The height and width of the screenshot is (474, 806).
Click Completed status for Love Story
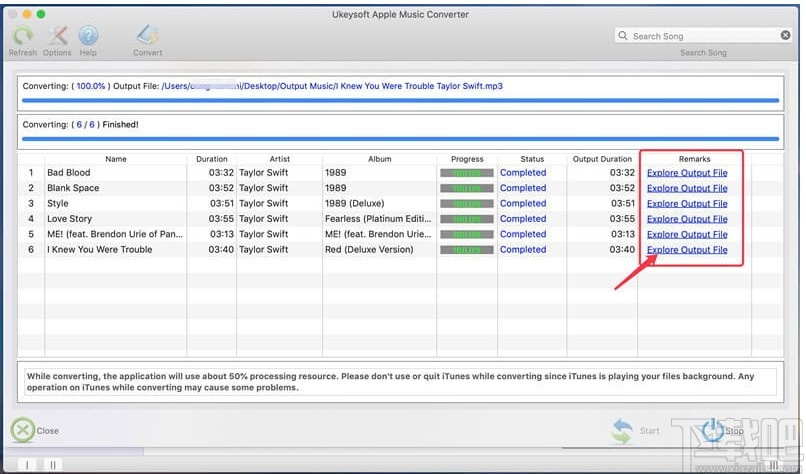coord(523,219)
